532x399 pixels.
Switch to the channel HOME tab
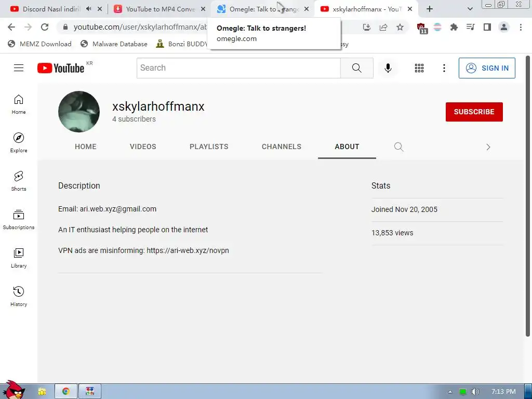[x=86, y=147]
